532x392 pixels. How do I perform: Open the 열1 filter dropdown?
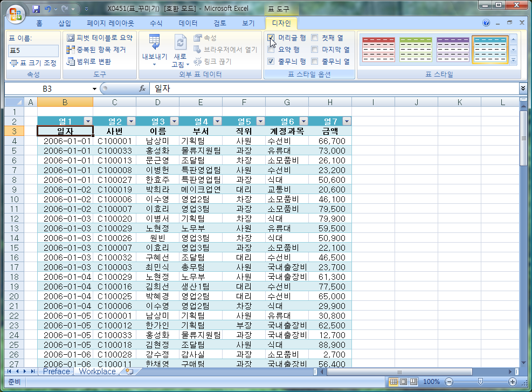point(88,121)
